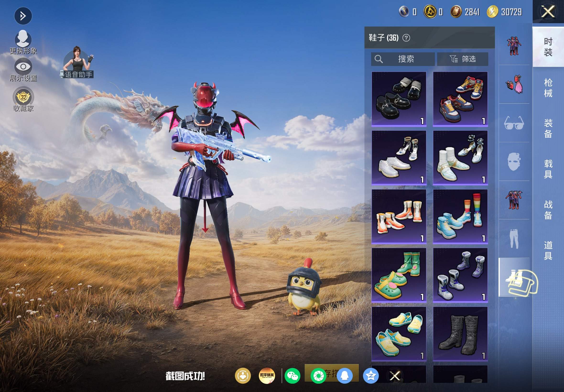
Task: Share screenshot to WeChat
Action: click(x=292, y=376)
